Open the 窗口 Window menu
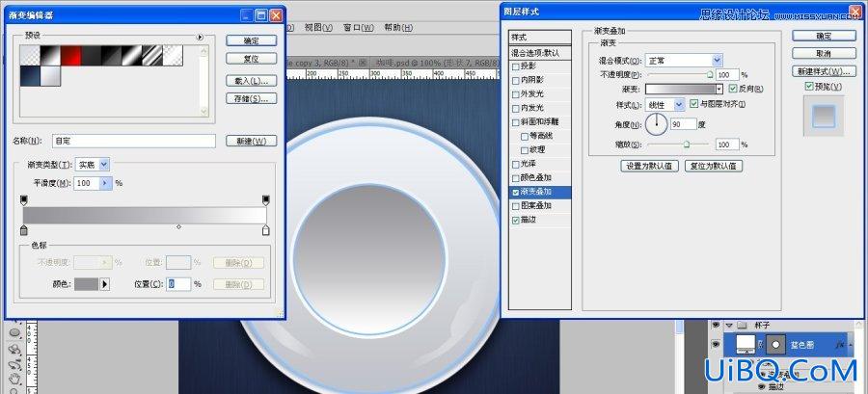This screenshot has width=868, height=394. [359, 27]
